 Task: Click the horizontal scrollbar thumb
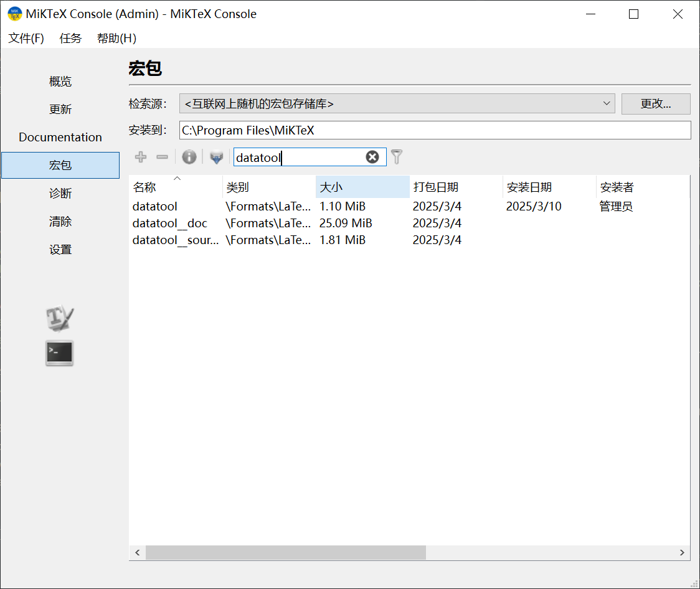(286, 552)
